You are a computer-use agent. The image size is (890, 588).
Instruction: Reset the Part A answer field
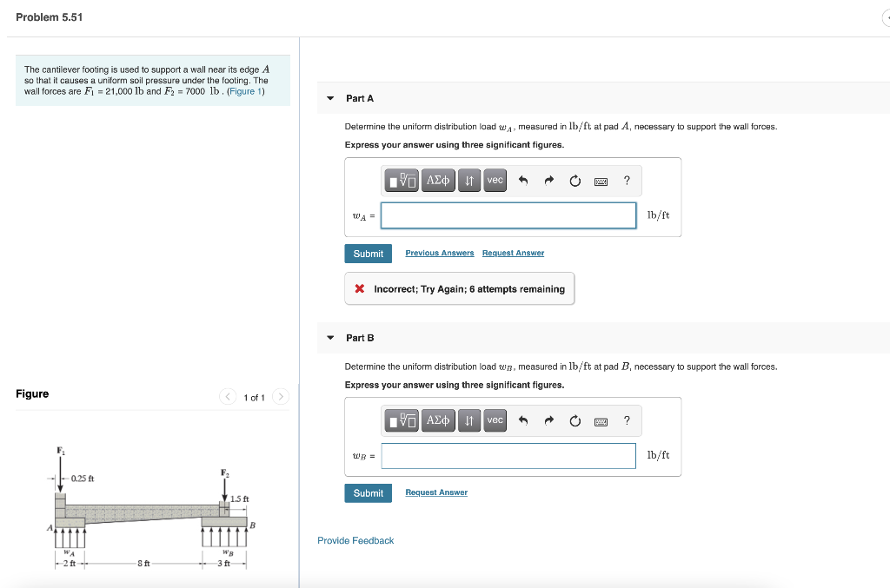click(575, 180)
